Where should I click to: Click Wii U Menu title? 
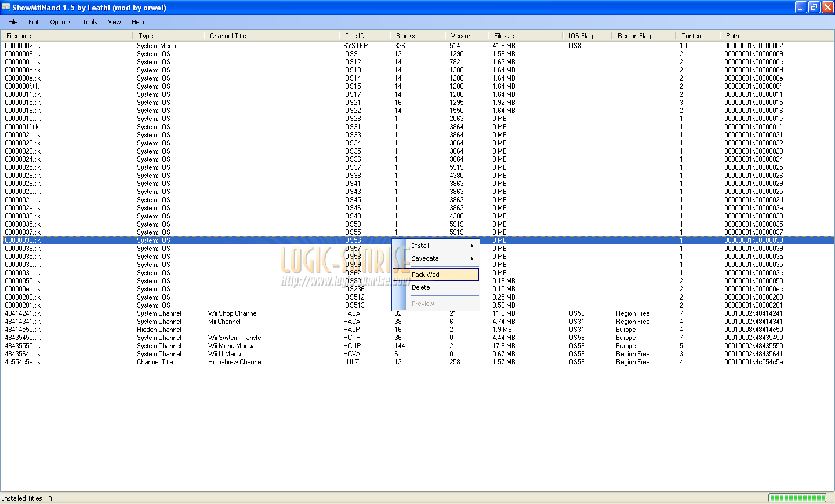click(x=224, y=354)
